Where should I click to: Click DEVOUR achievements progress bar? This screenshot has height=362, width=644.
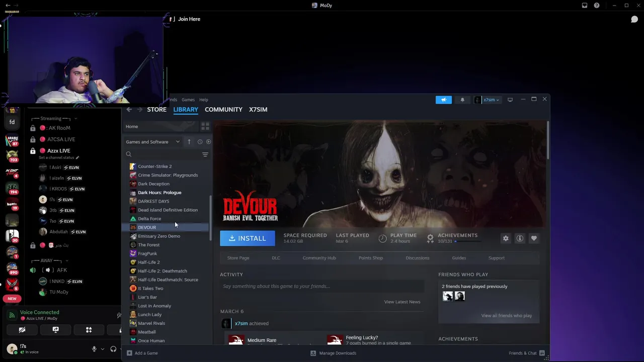(468, 241)
